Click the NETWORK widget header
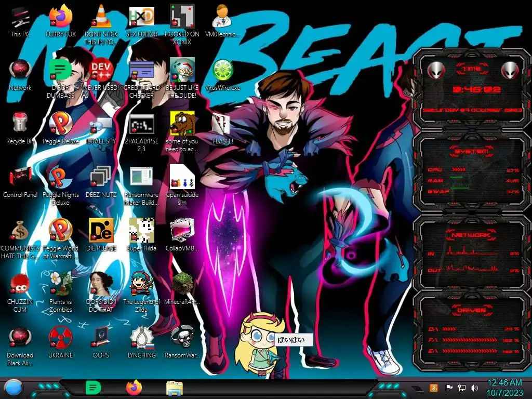This screenshot has height=399, width=532. click(x=472, y=234)
